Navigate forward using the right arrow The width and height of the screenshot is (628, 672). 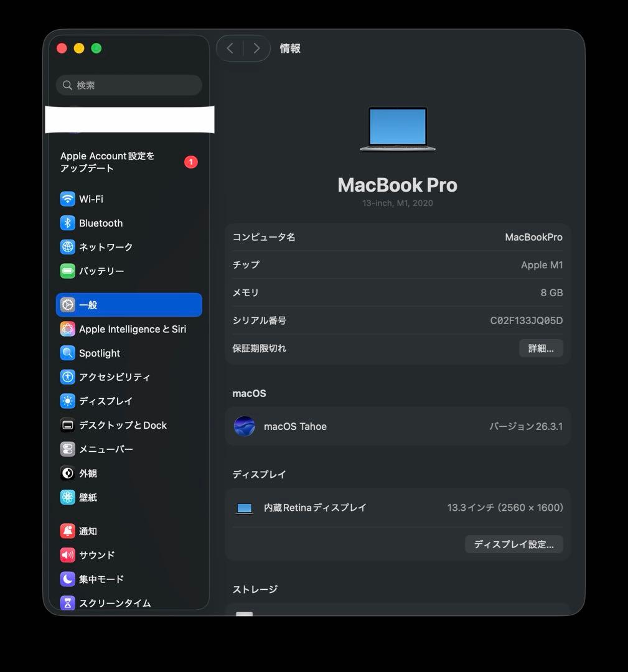pyautogui.click(x=256, y=48)
